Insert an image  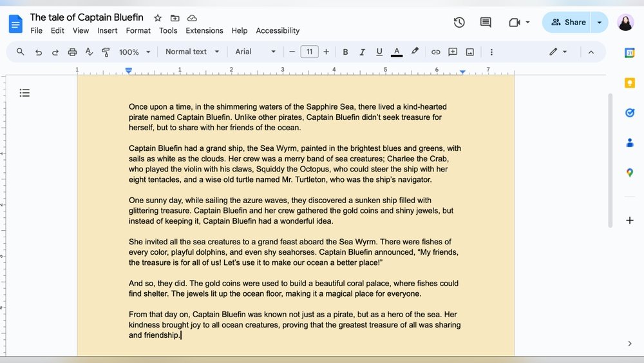(470, 52)
